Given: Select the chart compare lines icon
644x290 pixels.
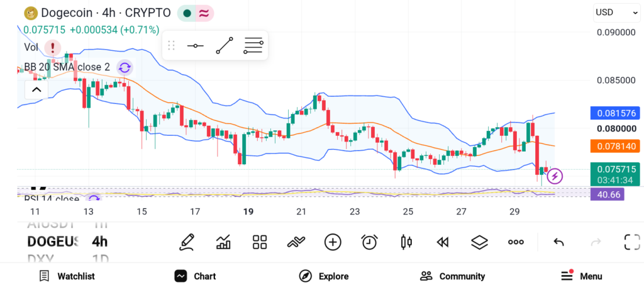Looking at the screenshot, I should 296,242.
